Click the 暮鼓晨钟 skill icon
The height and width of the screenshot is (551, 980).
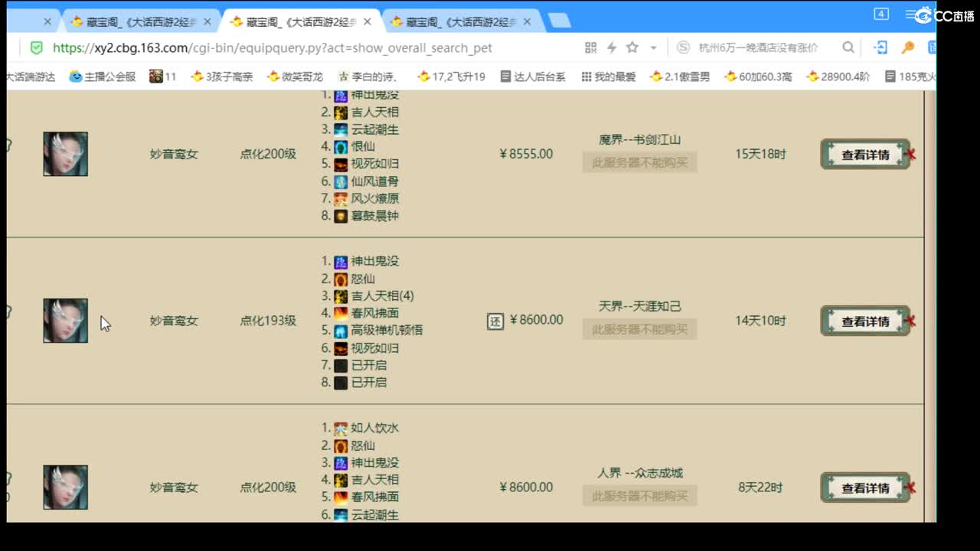click(341, 216)
